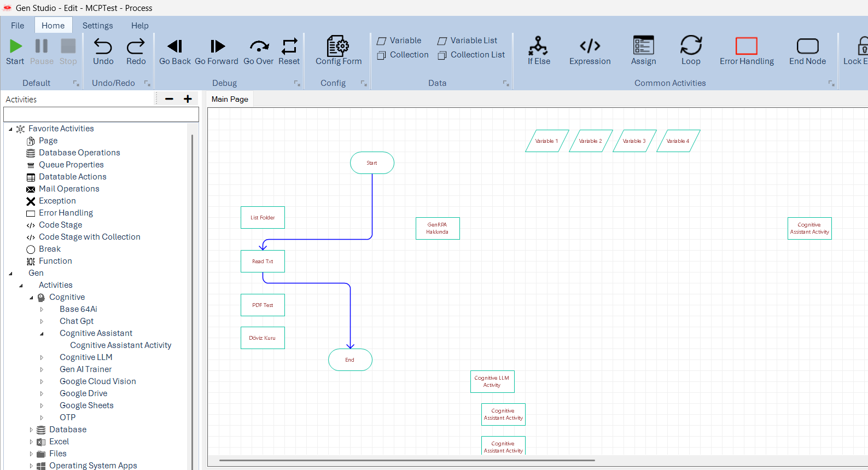This screenshot has width=868, height=470.
Task: Click the Reset debug icon
Action: 289,47
